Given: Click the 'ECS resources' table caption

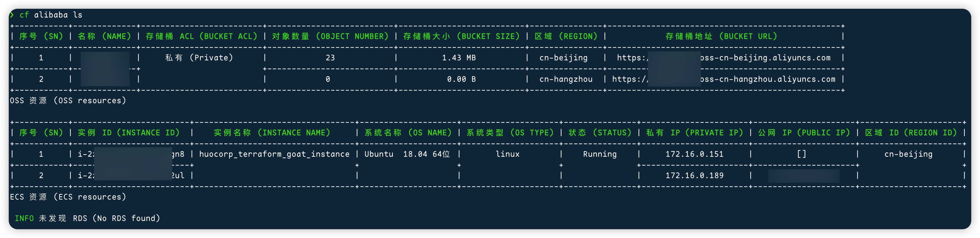Looking at the screenshot, I should coord(68,197).
